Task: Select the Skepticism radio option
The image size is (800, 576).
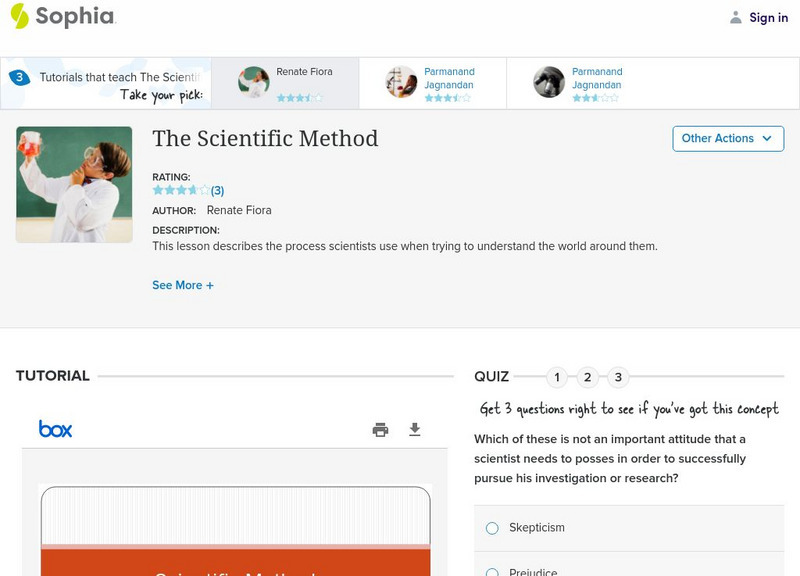Action: (491, 528)
